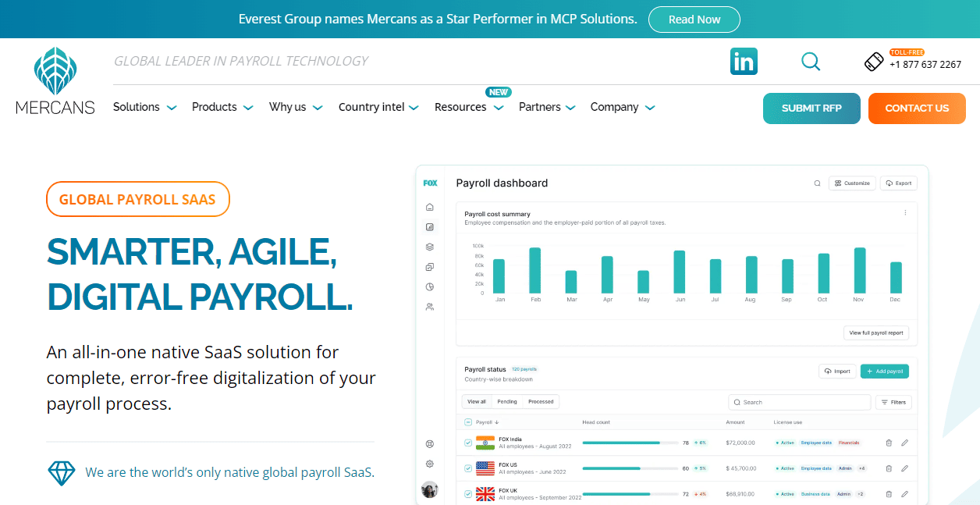Edit the FOX India payroll row
The width and height of the screenshot is (980, 505).
[x=904, y=443]
